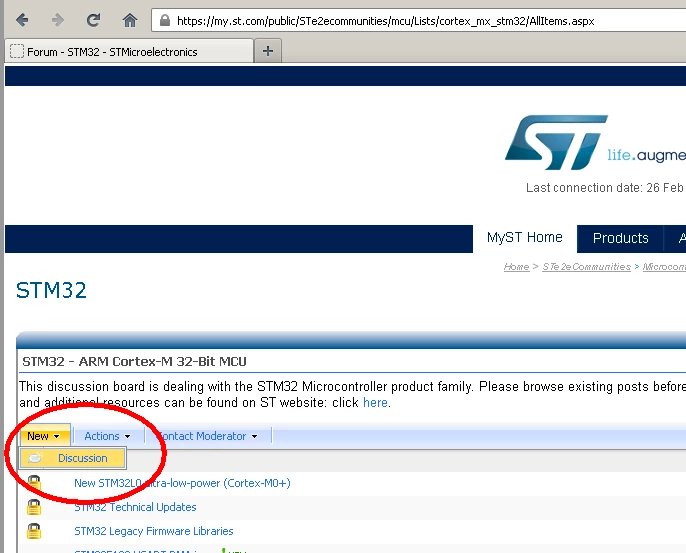This screenshot has width=686, height=553.
Task: Go back with the browser back arrow
Action: 22,20
